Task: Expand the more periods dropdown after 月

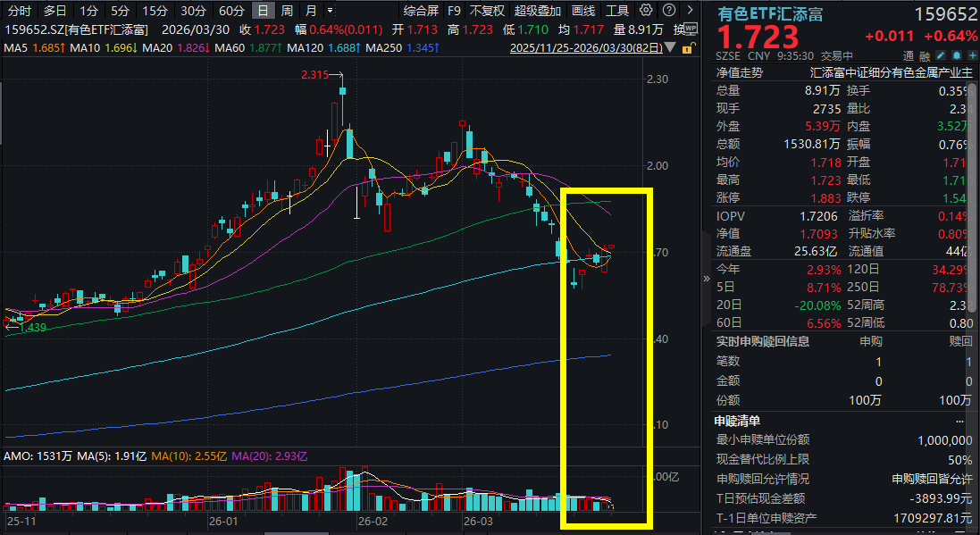Action: click(x=331, y=11)
